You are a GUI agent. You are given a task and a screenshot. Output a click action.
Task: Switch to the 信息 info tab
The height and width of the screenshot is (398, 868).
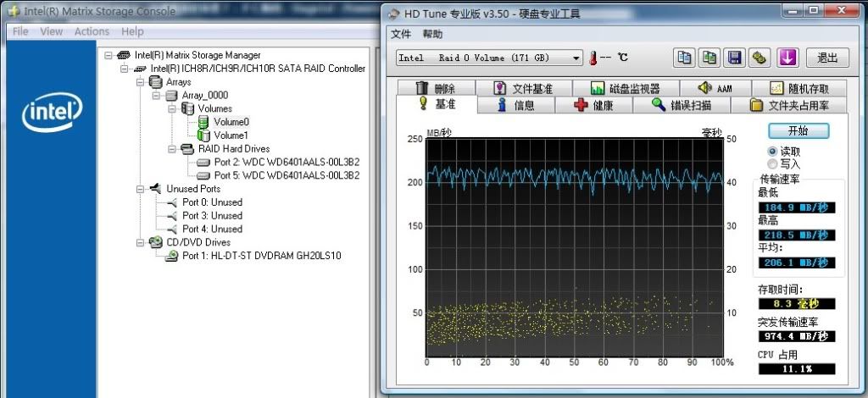coord(516,105)
